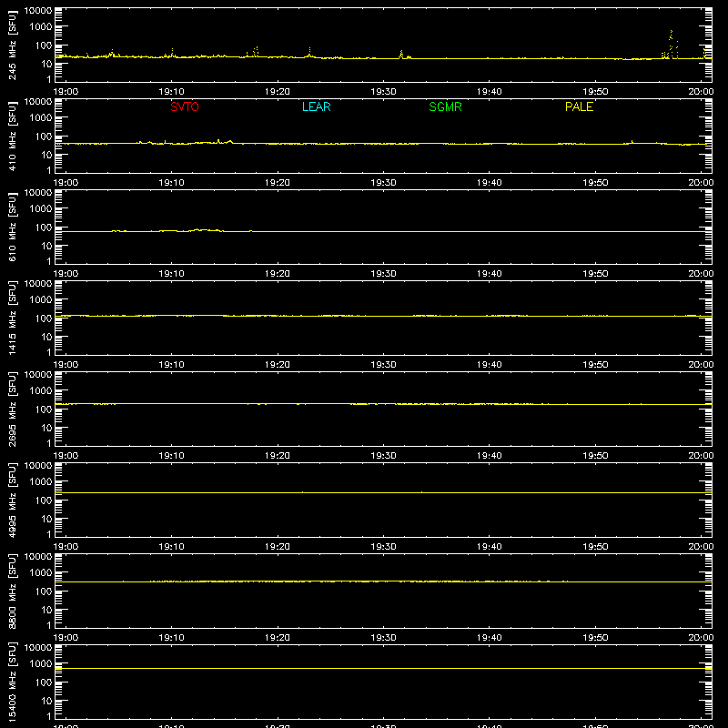This screenshot has height=728, width=728.
Task: Click 19:40 tick under the 610 MHz panel
Action: (x=489, y=274)
